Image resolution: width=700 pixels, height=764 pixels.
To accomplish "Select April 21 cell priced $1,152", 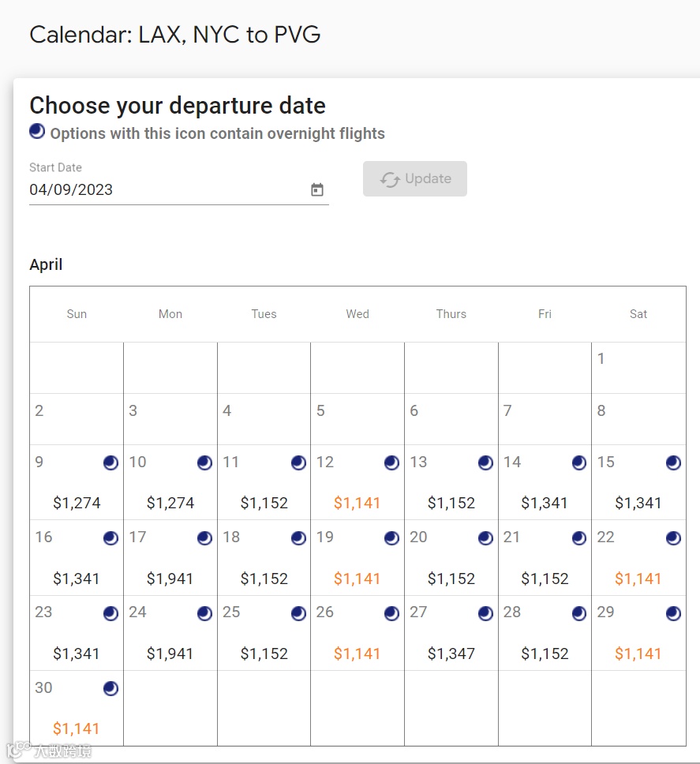I will click(x=545, y=579).
